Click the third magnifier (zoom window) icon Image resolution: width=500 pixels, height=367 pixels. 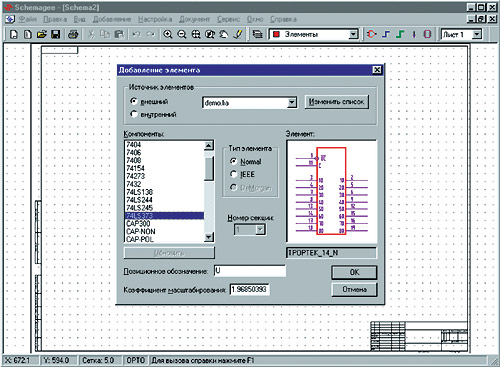(196, 34)
